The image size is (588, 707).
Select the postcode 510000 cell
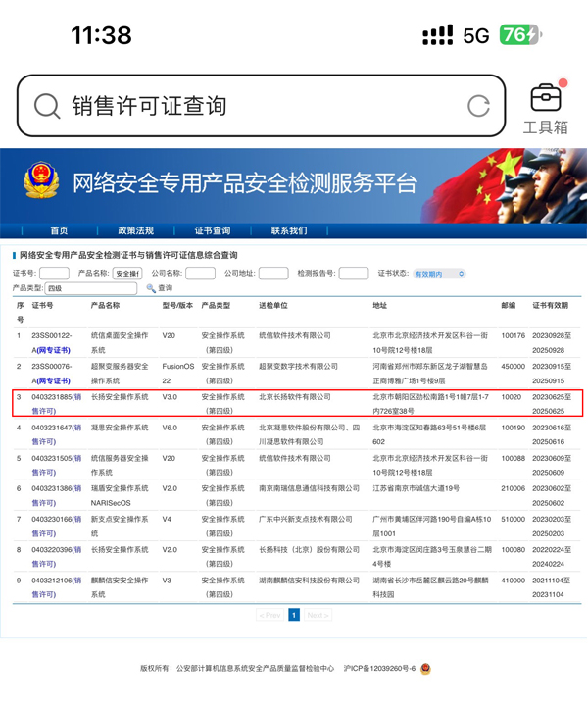click(513, 519)
